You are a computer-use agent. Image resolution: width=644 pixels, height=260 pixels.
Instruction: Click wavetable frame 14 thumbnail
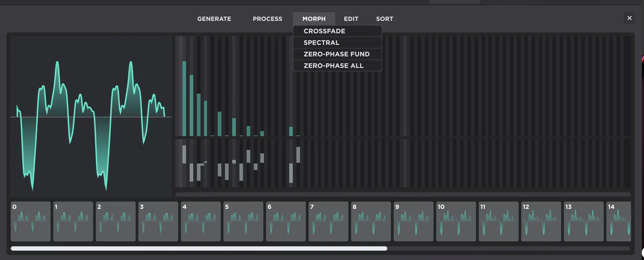point(619,221)
